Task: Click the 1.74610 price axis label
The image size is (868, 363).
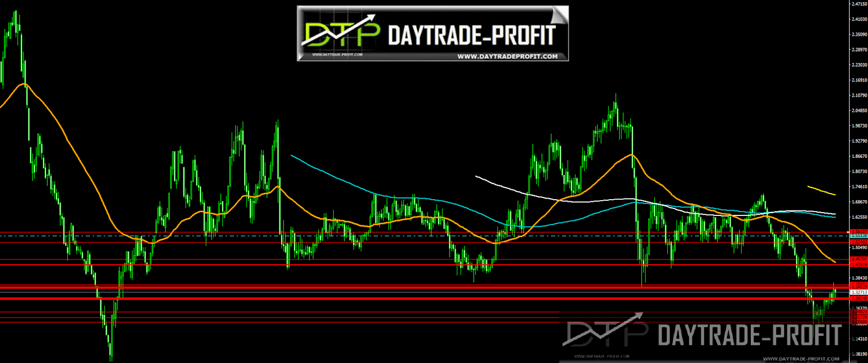Action: [859, 187]
